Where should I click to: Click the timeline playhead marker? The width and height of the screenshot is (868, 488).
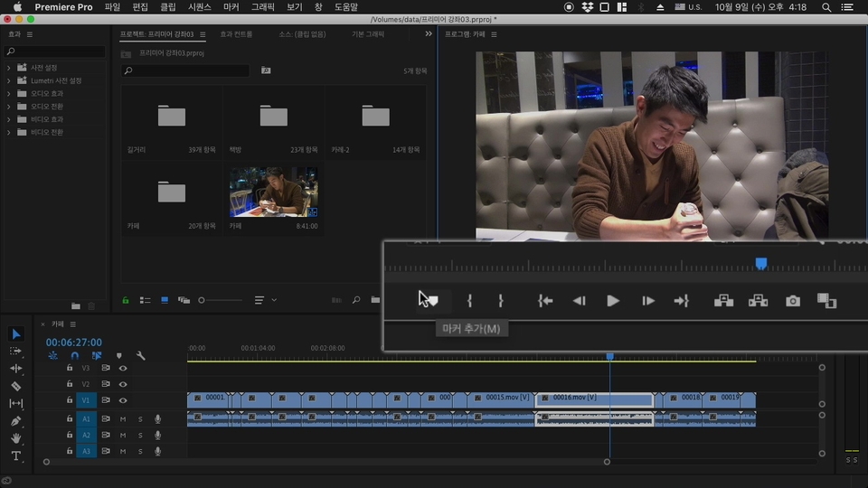pos(610,356)
